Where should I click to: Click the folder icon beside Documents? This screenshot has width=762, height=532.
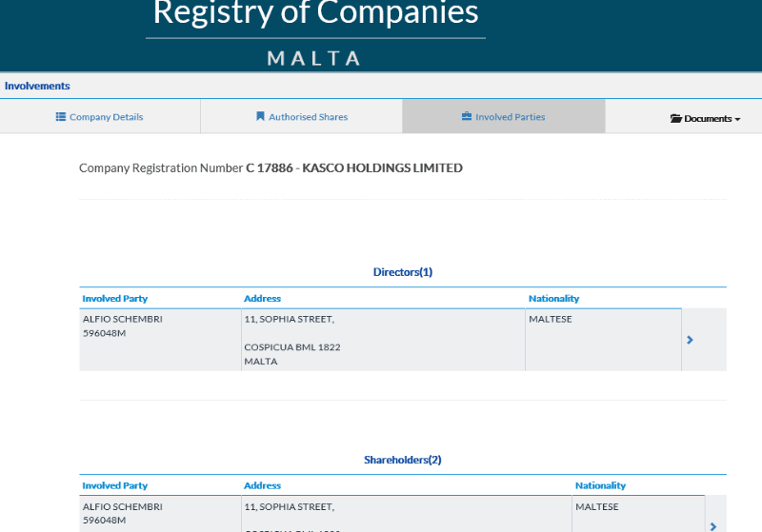tap(675, 118)
